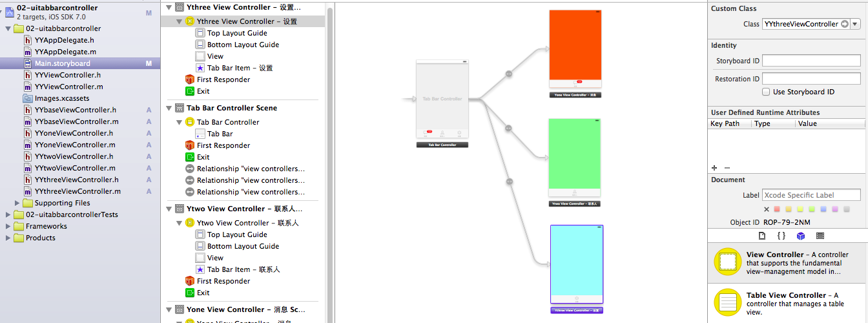
Task: Expand the Supporting Files group
Action: (x=18, y=203)
